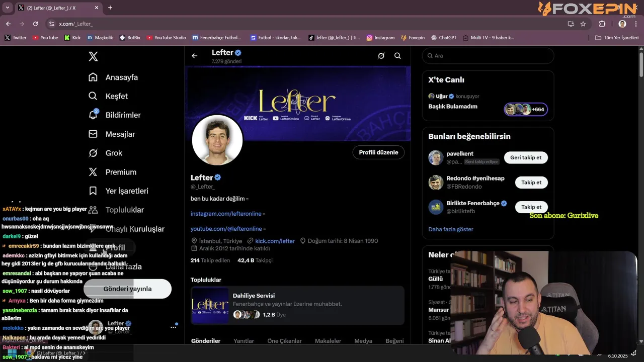Bookmark this page with star icon

[x=583, y=24]
